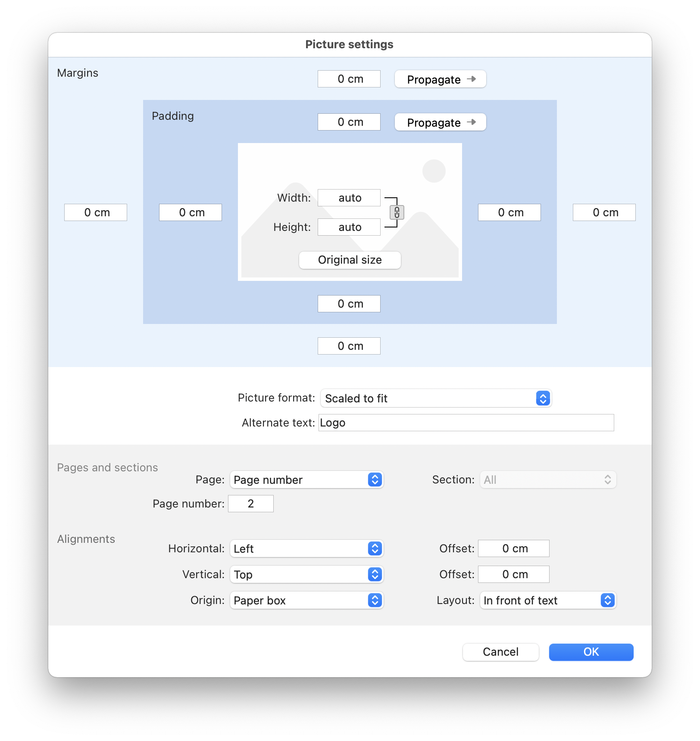Image resolution: width=700 pixels, height=741 pixels.
Task: Reset picture to Original size
Action: point(350,260)
